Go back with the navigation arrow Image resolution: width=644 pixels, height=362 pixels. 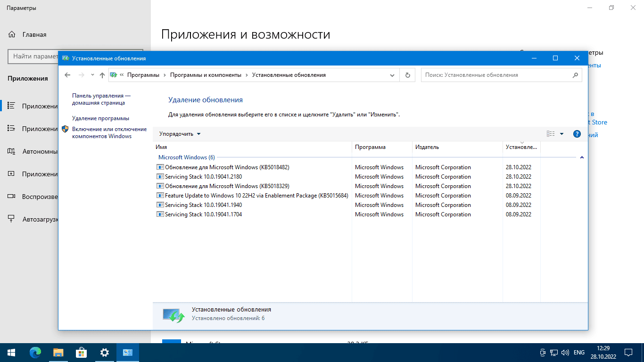tap(67, 75)
